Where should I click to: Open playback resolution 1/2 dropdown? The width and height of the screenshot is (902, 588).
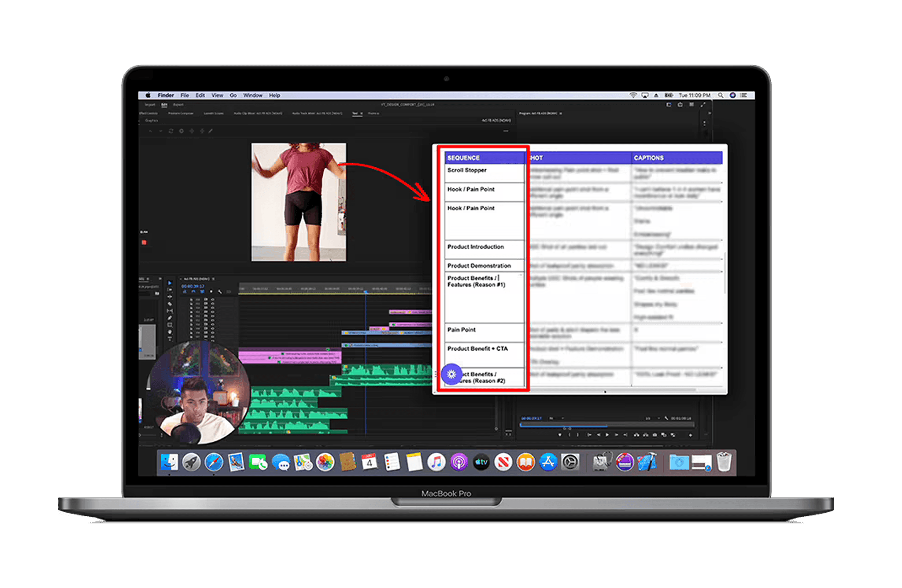(653, 418)
